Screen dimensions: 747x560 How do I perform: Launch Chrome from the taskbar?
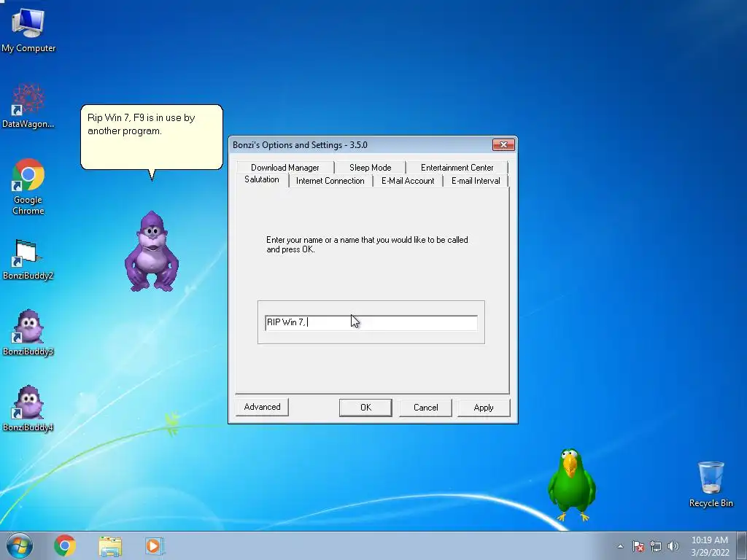point(65,545)
